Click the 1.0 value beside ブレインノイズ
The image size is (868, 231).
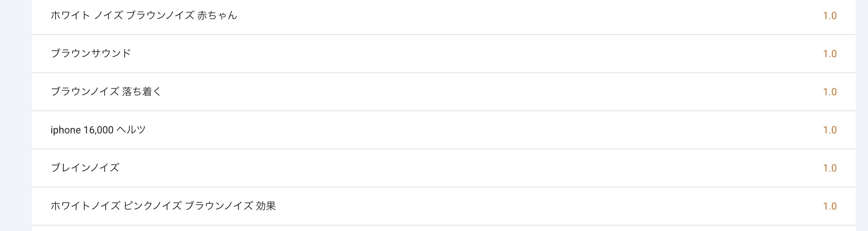coord(830,168)
